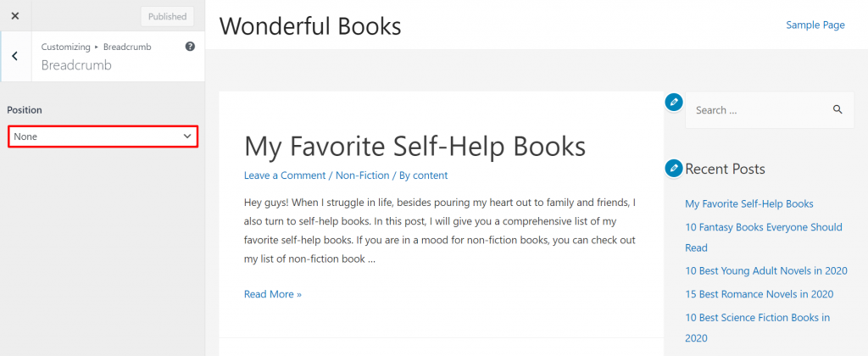Open the Position dropdown
868x356 pixels.
[103, 136]
